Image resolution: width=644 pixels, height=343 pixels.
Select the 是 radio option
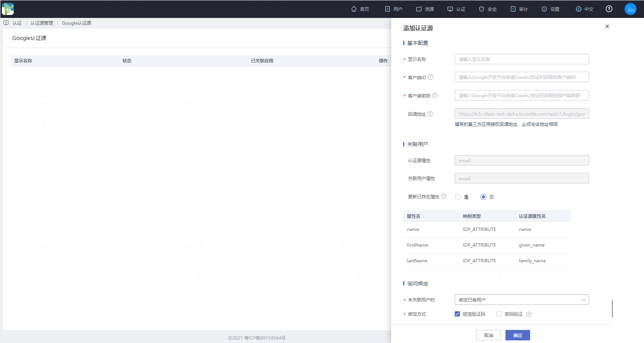[x=458, y=197]
